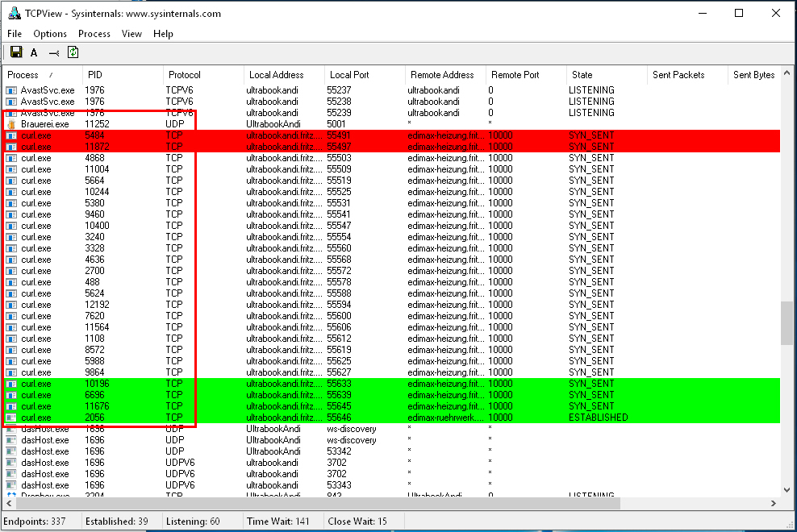Click the vertical scrollbar thumb
The image size is (797, 532).
(x=787, y=324)
